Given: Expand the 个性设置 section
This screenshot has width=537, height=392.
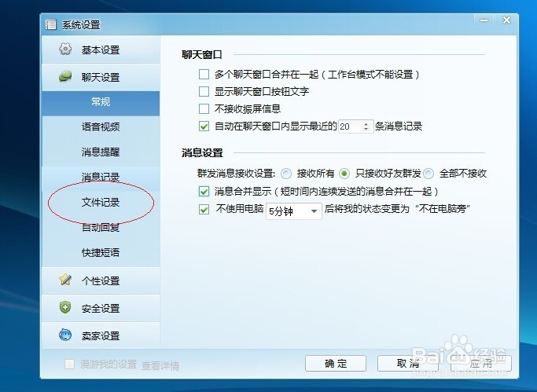Looking at the screenshot, I should pyautogui.click(x=101, y=280).
